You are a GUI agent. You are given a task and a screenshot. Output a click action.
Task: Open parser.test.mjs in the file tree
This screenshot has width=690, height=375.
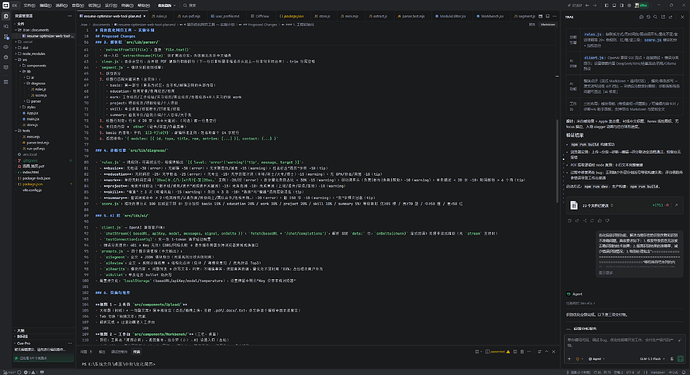[x=37, y=143]
